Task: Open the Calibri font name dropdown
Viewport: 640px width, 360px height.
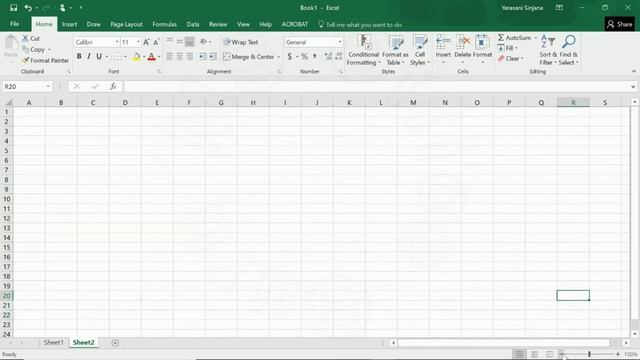Action: [x=117, y=42]
